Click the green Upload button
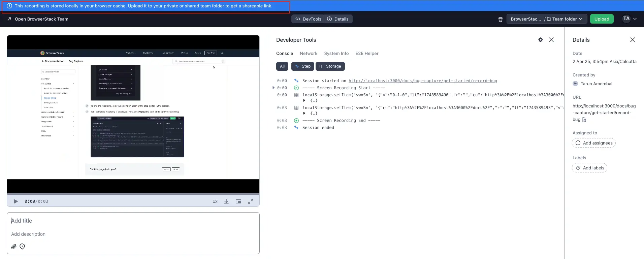Screen dimensions: 644x259 tap(602, 19)
